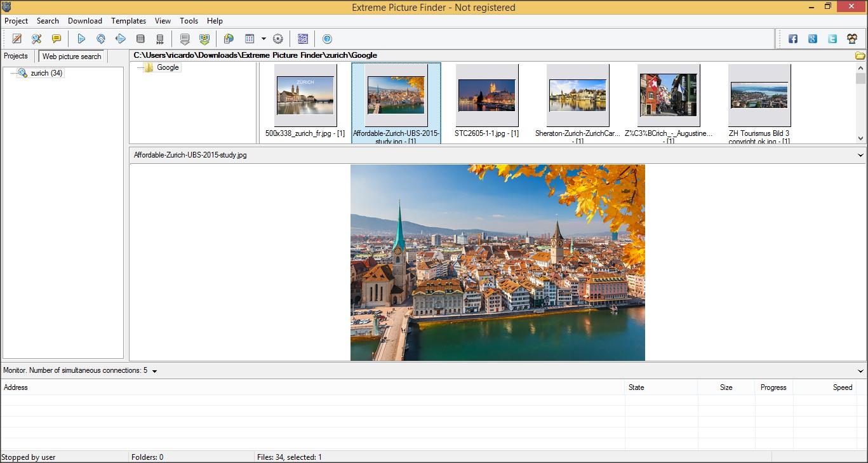This screenshot has width=868, height=463.
Task: Switch to the Web picture search tab
Action: pos(72,57)
